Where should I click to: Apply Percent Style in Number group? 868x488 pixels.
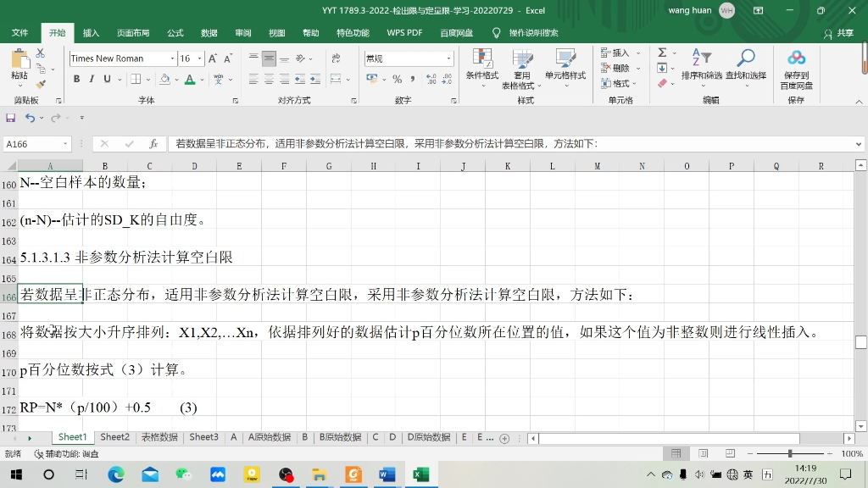[397, 78]
